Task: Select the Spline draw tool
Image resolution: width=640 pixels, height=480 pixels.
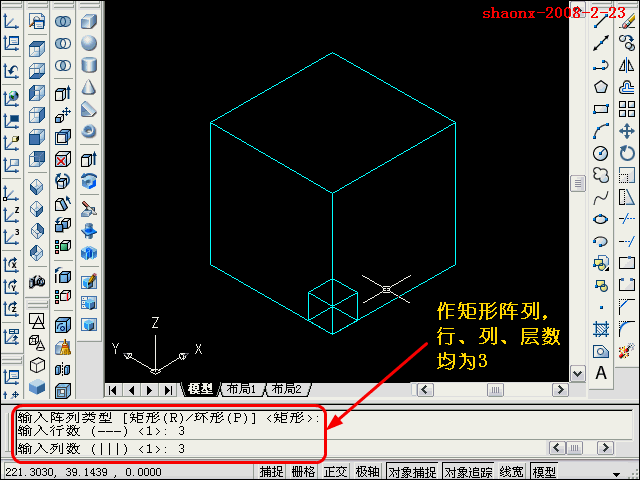Action: pos(601,198)
